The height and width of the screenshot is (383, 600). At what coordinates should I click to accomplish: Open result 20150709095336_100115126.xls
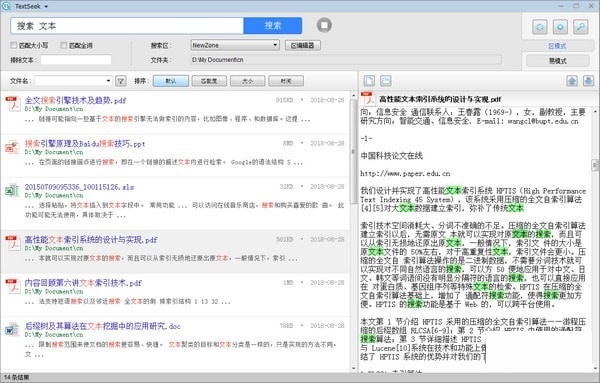(x=79, y=187)
